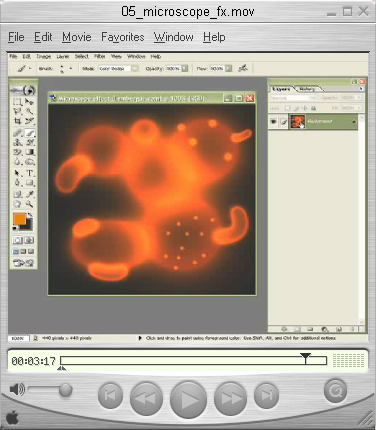Switch to the History tab
Viewport: 376px width, 430px height.
coord(307,89)
